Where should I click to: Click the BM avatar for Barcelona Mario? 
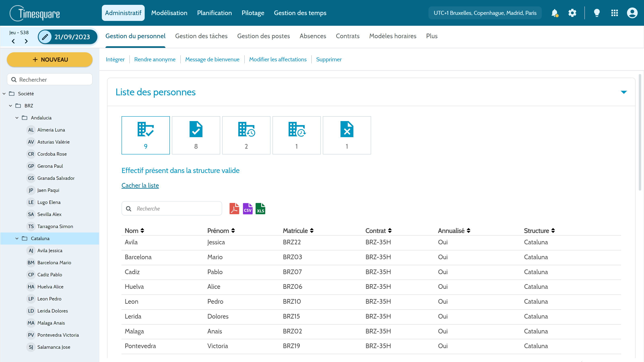31,263
